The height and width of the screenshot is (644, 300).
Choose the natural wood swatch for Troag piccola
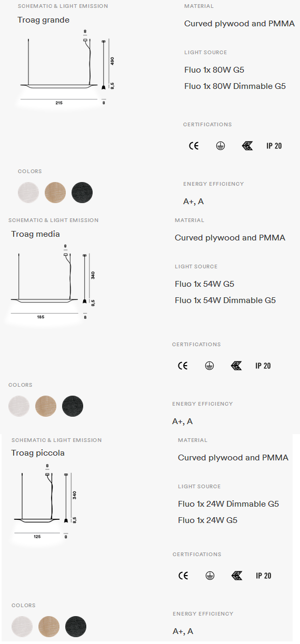(x=49, y=626)
